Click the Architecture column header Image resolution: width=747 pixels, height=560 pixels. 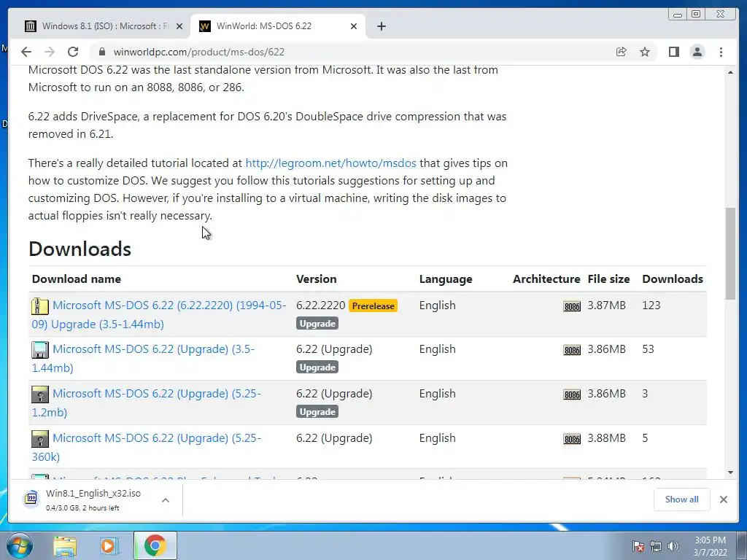pos(546,279)
